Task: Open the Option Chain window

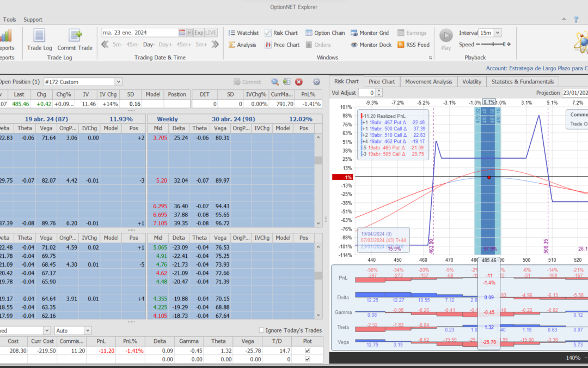Action: coord(325,33)
